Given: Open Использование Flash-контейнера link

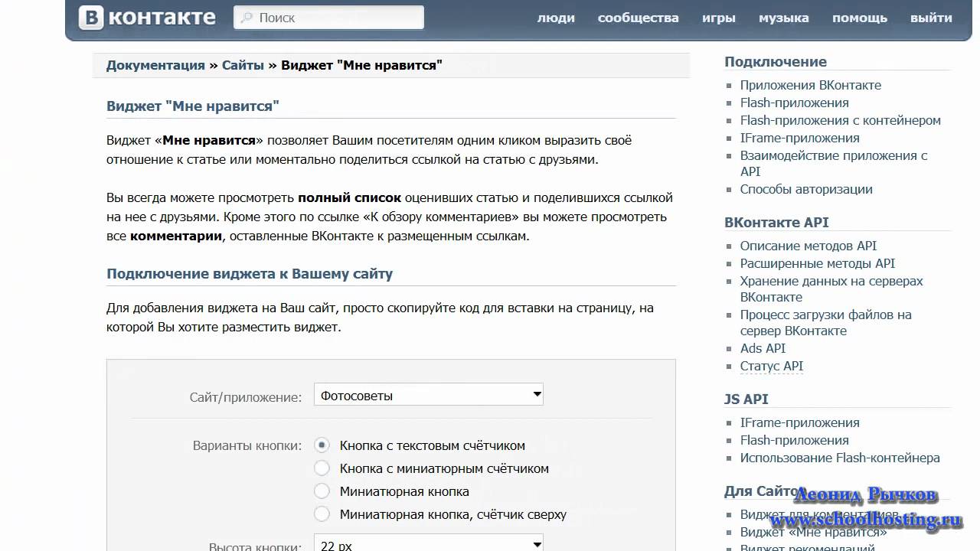Looking at the screenshot, I should click(x=840, y=458).
